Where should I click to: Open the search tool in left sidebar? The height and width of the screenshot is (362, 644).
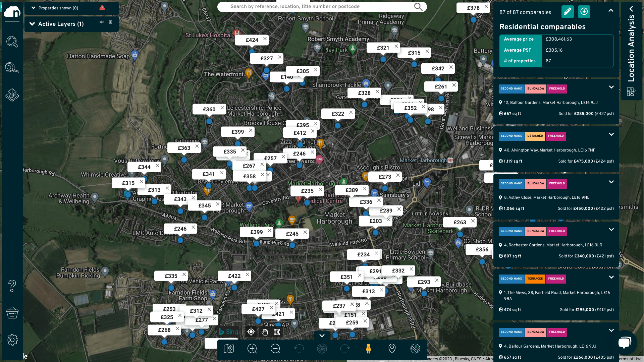pyautogui.click(x=12, y=42)
